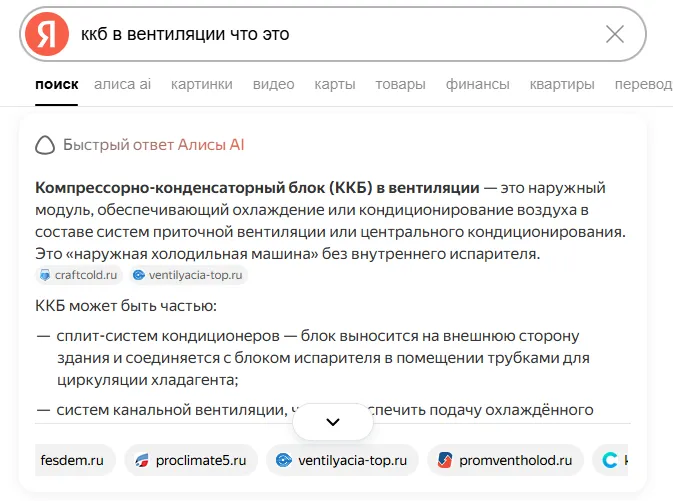Open the видео tab

click(x=273, y=84)
